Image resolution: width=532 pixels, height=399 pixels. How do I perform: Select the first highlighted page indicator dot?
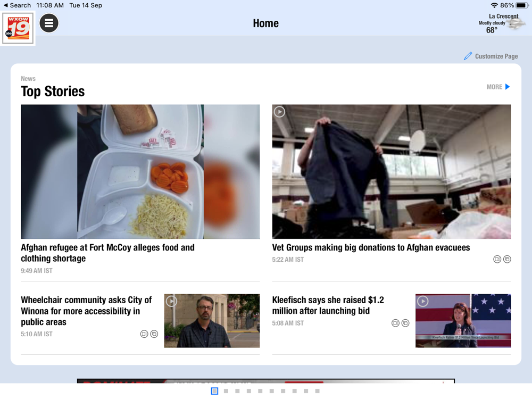(x=214, y=391)
